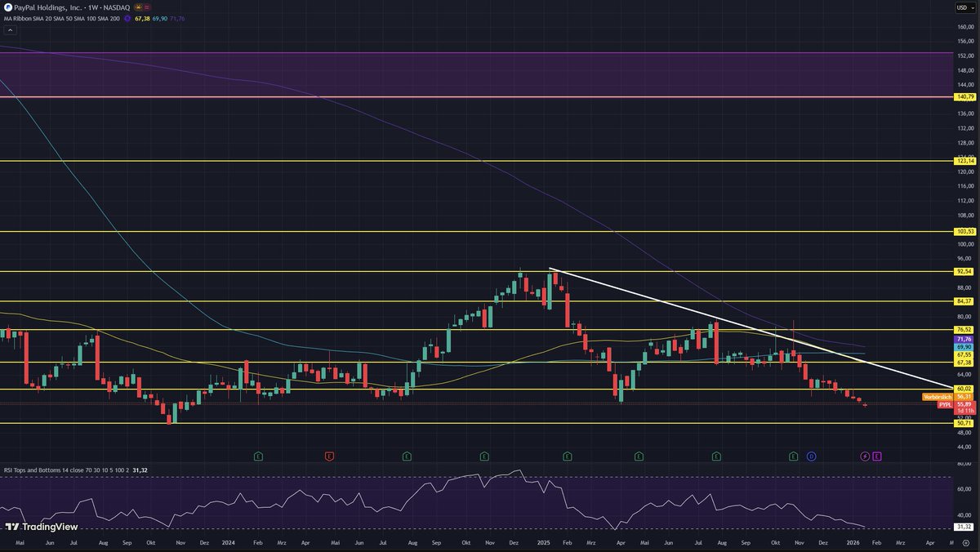Open the symbol title PayPal Holdings, Inc. 1W NASDAQ

click(72, 7)
